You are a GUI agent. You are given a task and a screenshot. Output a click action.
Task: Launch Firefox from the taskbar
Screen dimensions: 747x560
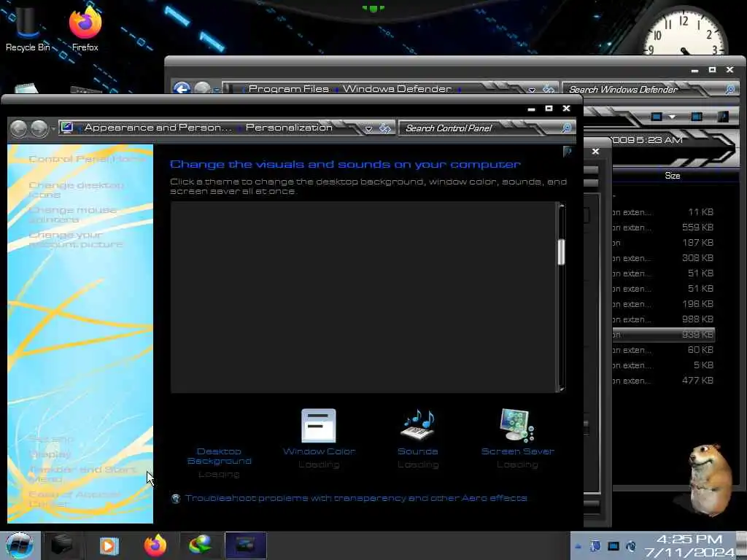[156, 545]
